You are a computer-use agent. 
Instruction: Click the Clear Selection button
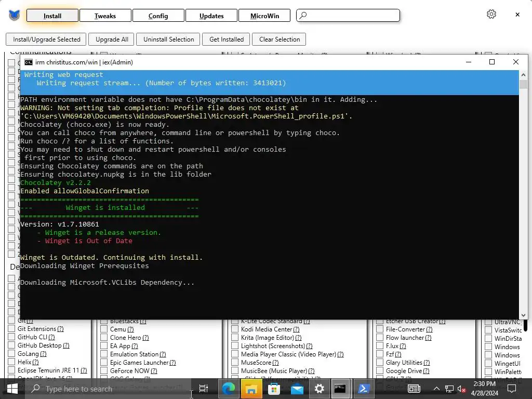coord(279,39)
